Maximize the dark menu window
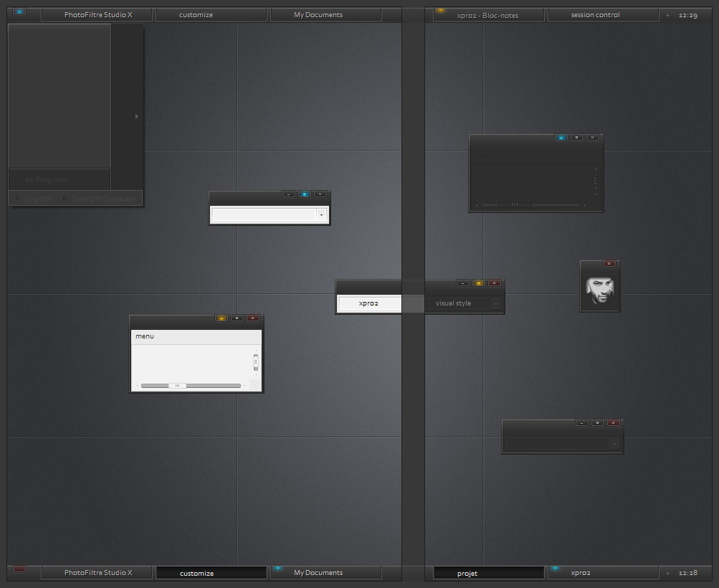This screenshot has width=719, height=588. tap(577, 138)
